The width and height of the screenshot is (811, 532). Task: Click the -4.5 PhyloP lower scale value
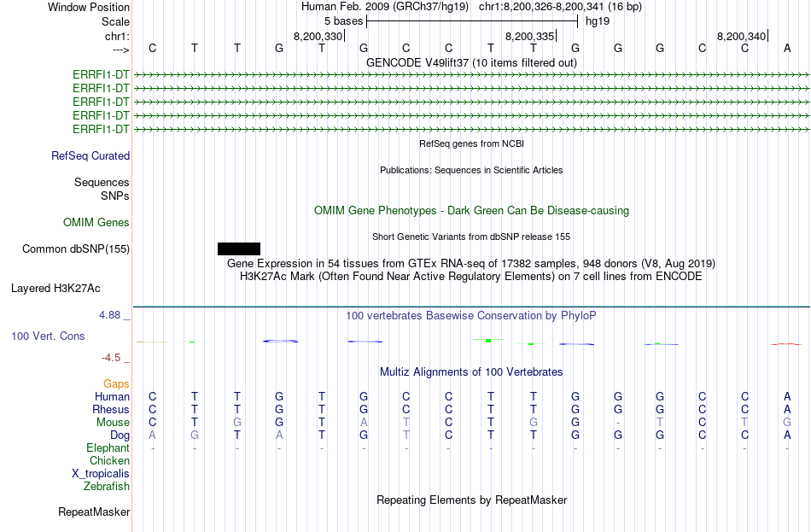pyautogui.click(x=111, y=358)
